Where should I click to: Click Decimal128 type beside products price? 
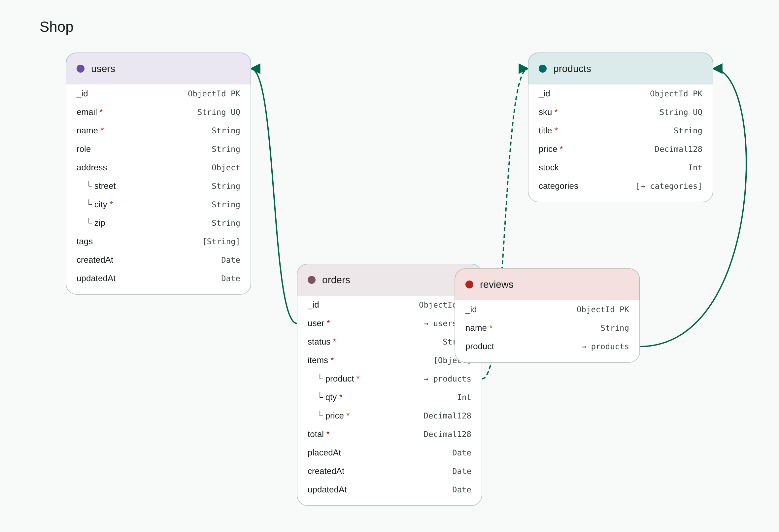coord(678,149)
